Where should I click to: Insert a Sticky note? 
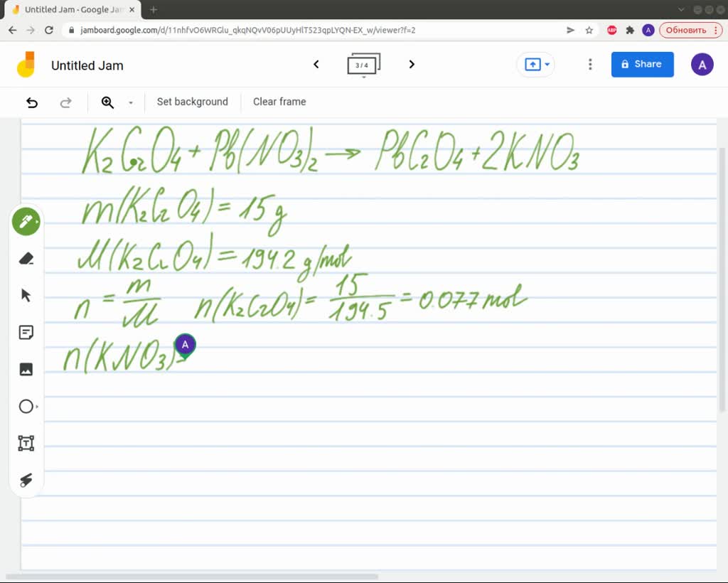(x=26, y=331)
